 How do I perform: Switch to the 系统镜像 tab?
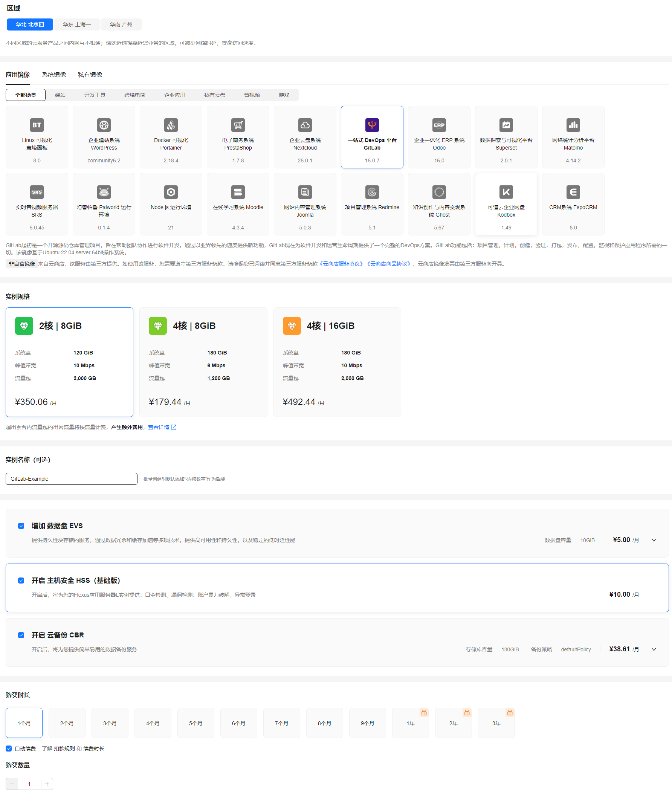(54, 75)
